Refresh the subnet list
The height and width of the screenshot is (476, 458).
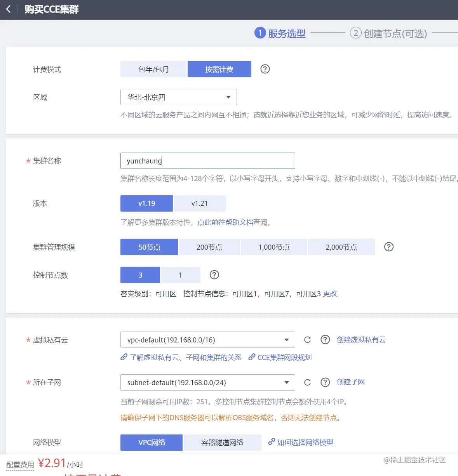(x=307, y=382)
